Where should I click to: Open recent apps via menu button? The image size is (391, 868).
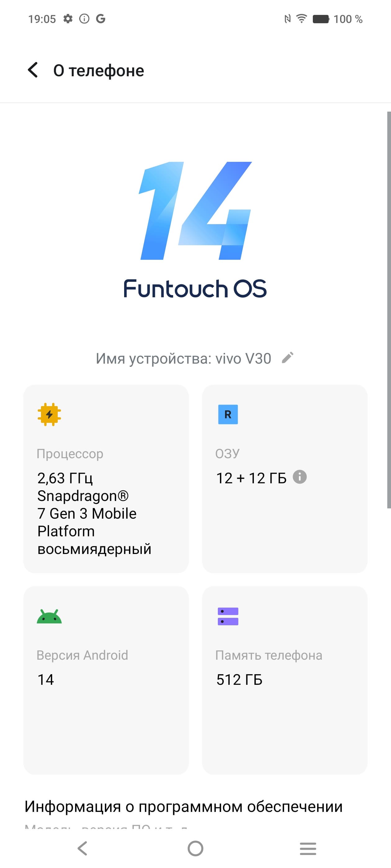click(308, 848)
